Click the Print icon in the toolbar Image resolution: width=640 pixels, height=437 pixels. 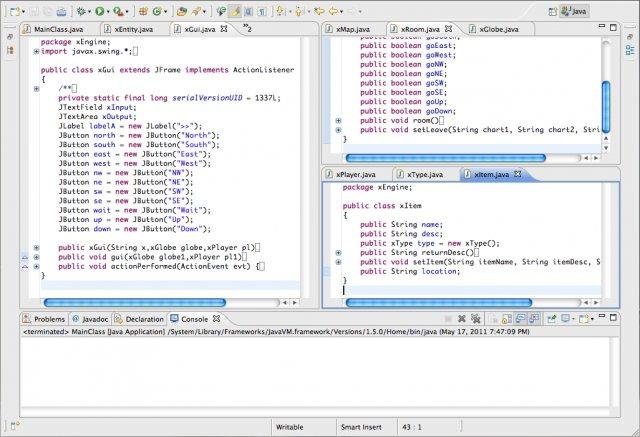(x=61, y=11)
